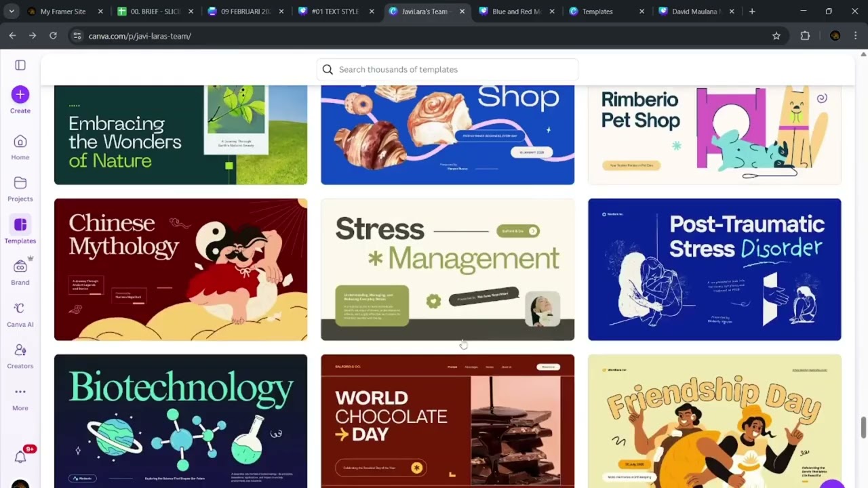Close the JaviLara's Team tab
The image size is (868, 488).
point(462,12)
